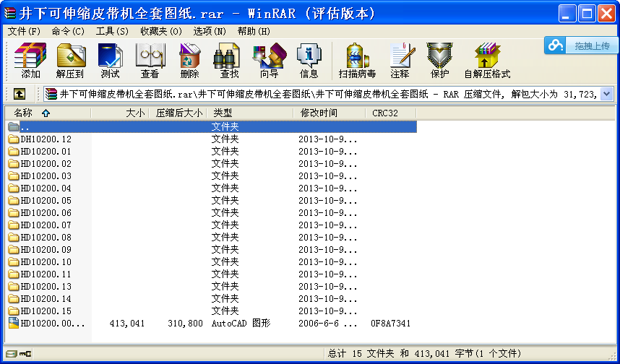
Task: Click the 删除 (Delete) toolbar icon
Action: pyautogui.click(x=189, y=59)
